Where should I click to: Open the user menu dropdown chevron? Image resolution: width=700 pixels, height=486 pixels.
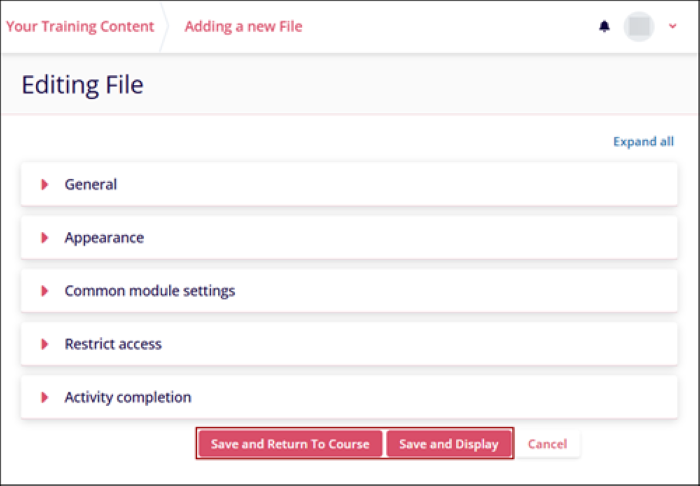coord(672,27)
